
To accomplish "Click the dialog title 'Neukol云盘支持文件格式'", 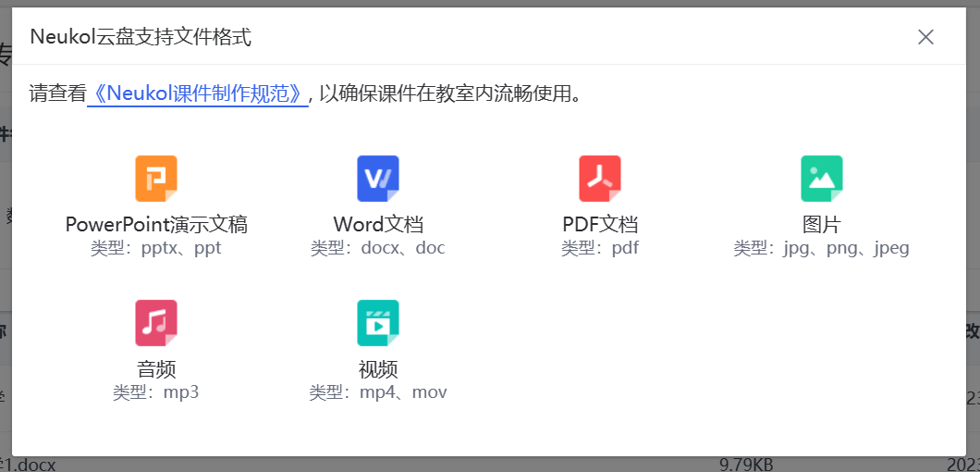I will (141, 37).
